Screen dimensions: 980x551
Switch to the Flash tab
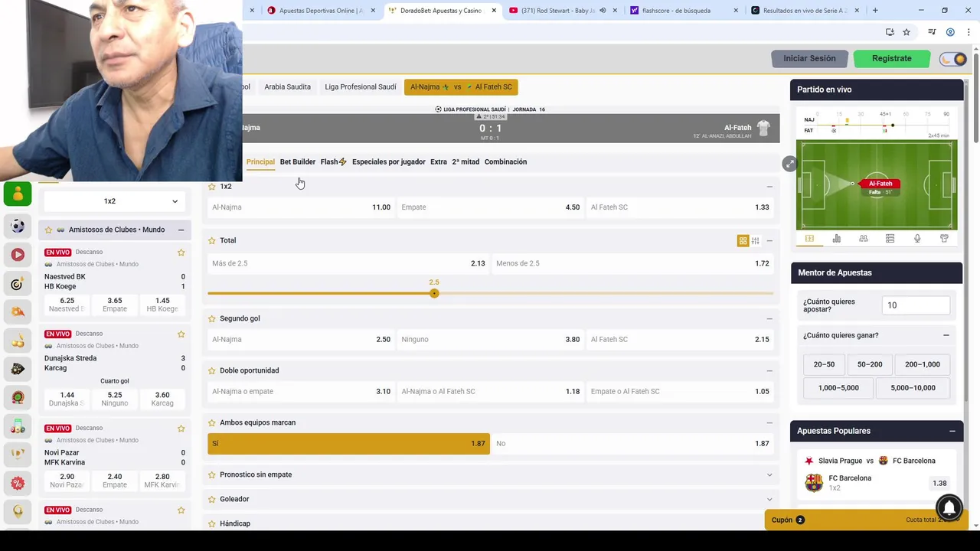point(333,161)
